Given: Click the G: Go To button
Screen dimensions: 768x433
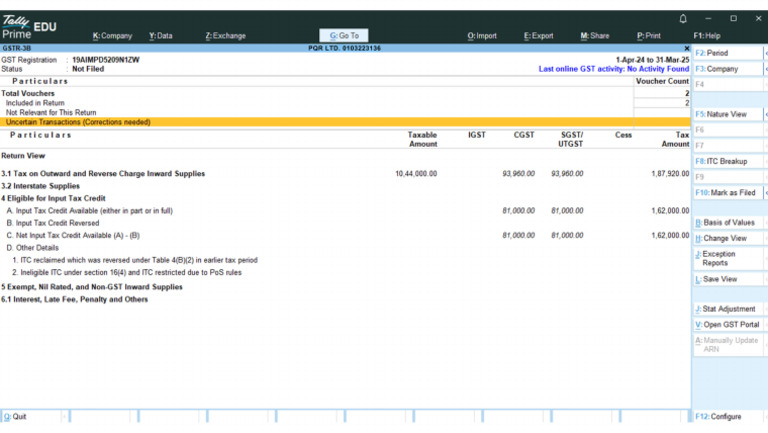Looking at the screenshot, I should (x=344, y=36).
